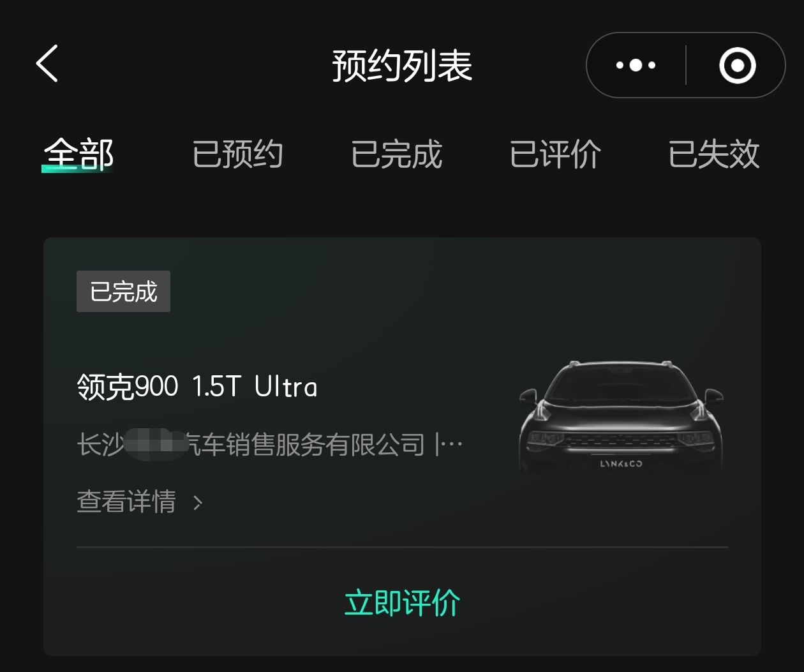Click the 预约列表 page title
This screenshot has height=672, width=804.
coord(402,65)
